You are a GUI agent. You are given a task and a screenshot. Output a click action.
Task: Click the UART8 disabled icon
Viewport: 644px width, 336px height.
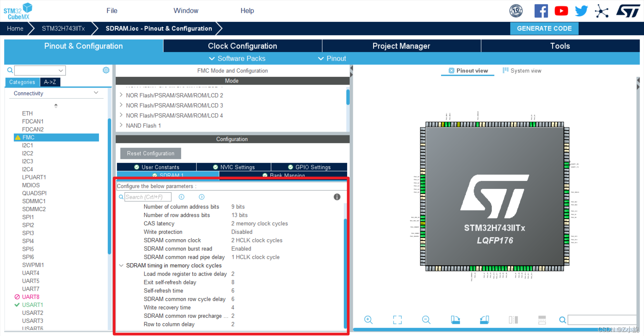pyautogui.click(x=17, y=297)
